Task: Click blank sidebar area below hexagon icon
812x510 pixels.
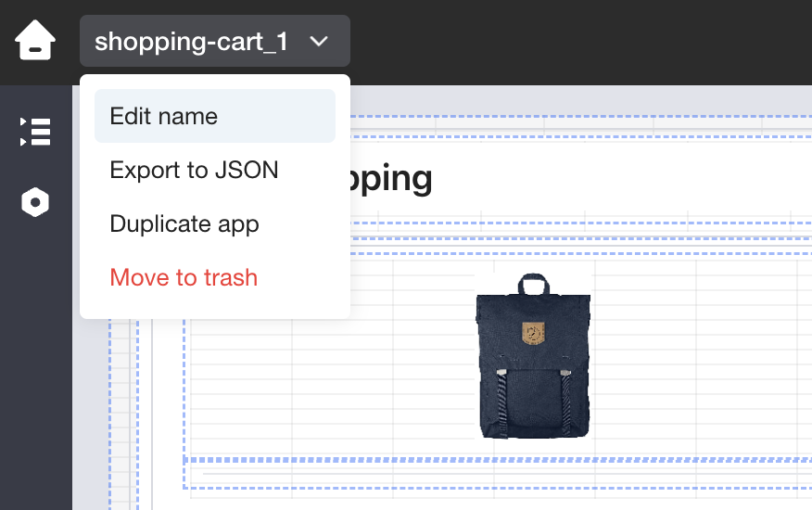Action: click(x=35, y=371)
